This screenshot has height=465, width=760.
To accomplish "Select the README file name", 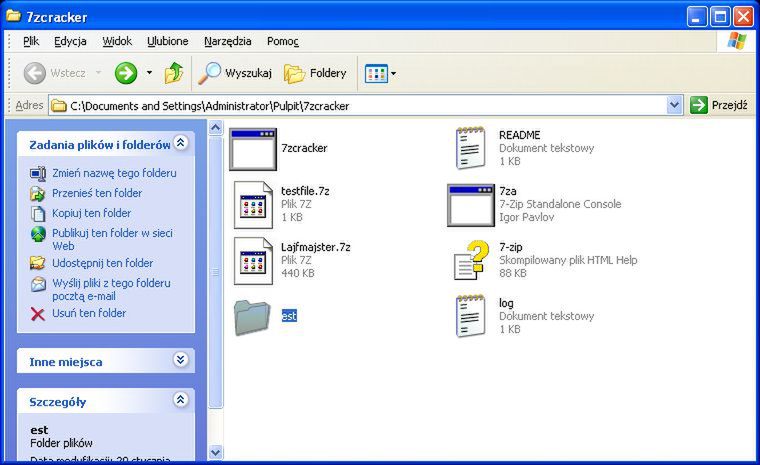I will (x=520, y=135).
